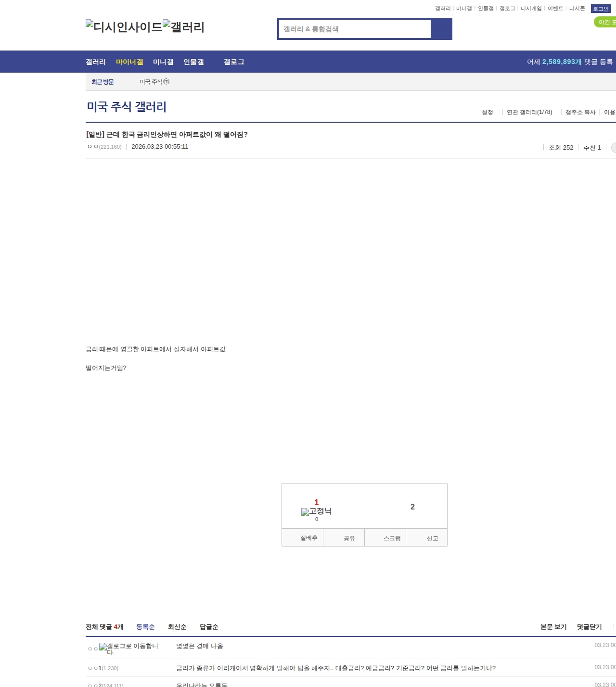Open 갤러리 link in top utility bar
The width and height of the screenshot is (616, 687).
coord(443,9)
